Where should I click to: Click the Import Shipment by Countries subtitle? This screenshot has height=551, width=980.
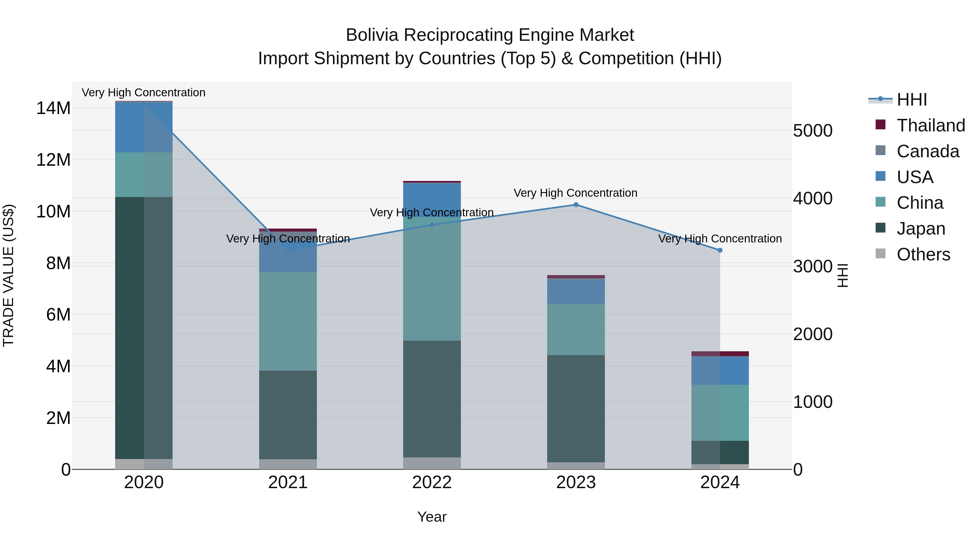(490, 59)
